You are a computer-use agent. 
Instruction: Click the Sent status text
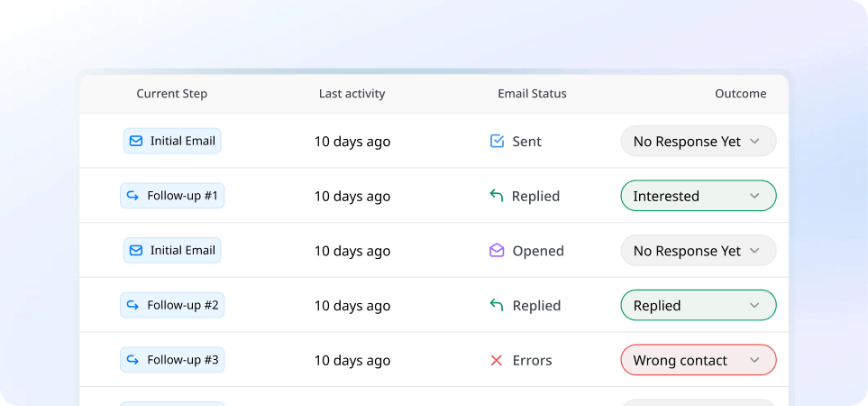pyautogui.click(x=527, y=142)
